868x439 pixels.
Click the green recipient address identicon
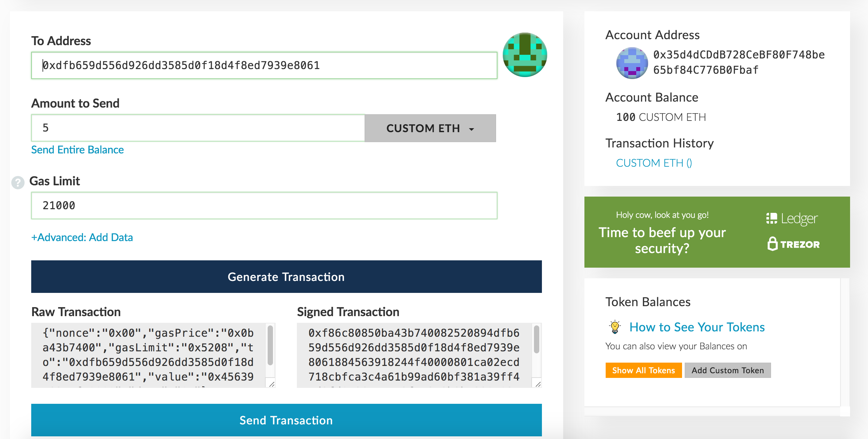[524, 54]
